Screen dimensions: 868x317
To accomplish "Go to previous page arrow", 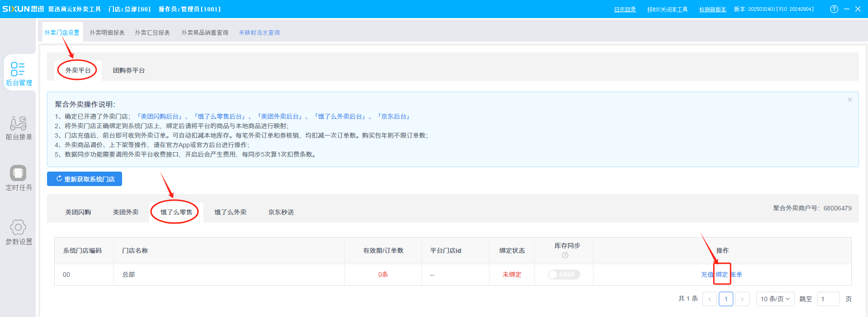I will [709, 299].
